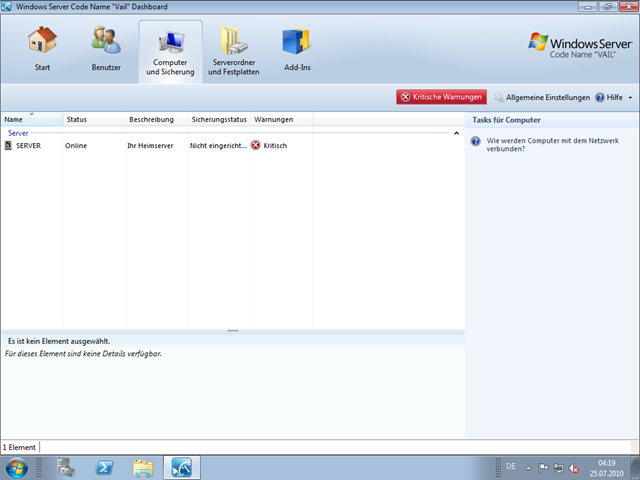Click the Ihr Heimserver description cell

[x=150, y=146]
